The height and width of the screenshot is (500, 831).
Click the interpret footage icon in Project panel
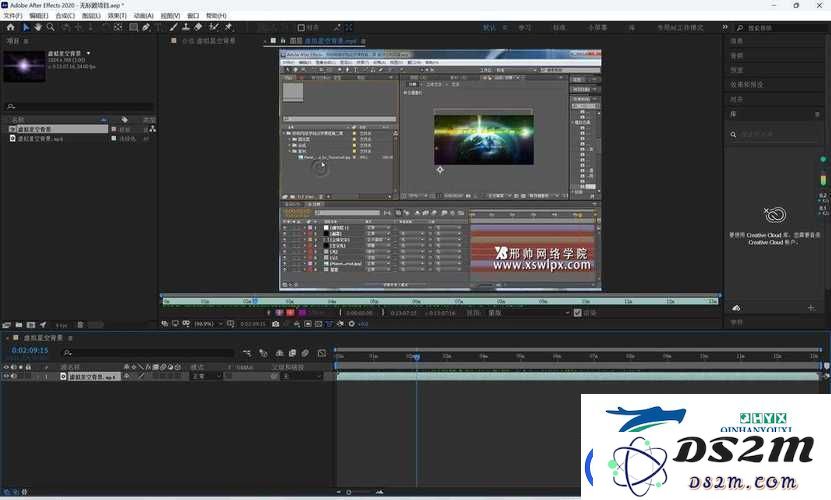pyautogui.click(x=6, y=325)
